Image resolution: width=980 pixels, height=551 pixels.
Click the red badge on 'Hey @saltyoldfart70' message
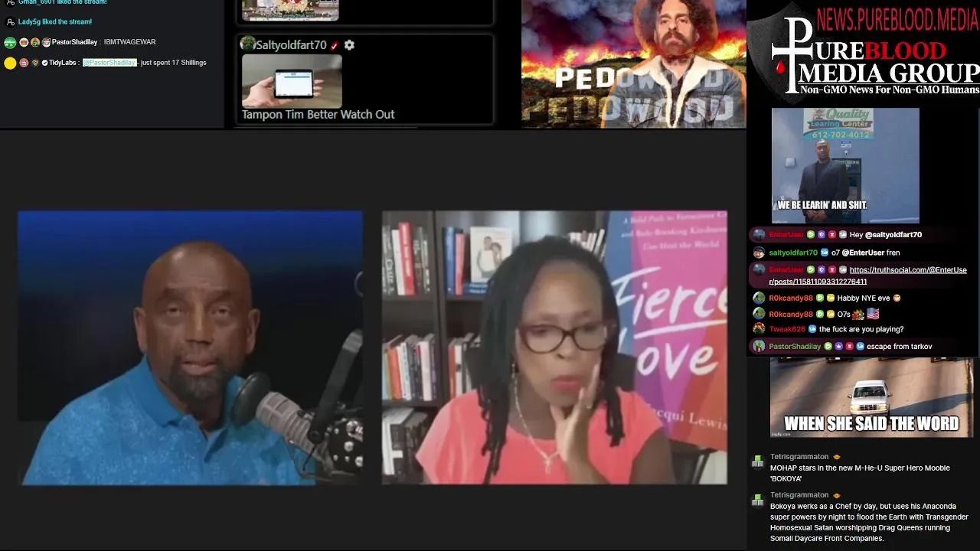(832, 235)
